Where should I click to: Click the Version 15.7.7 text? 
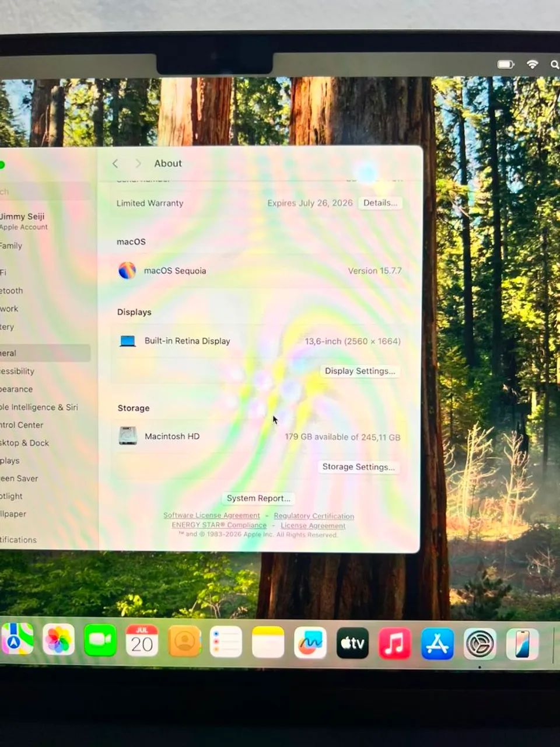coord(374,271)
